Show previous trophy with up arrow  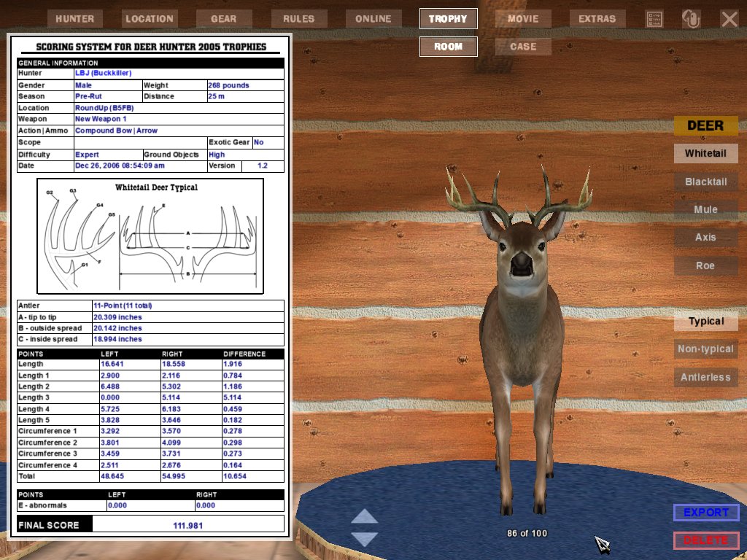point(365,517)
